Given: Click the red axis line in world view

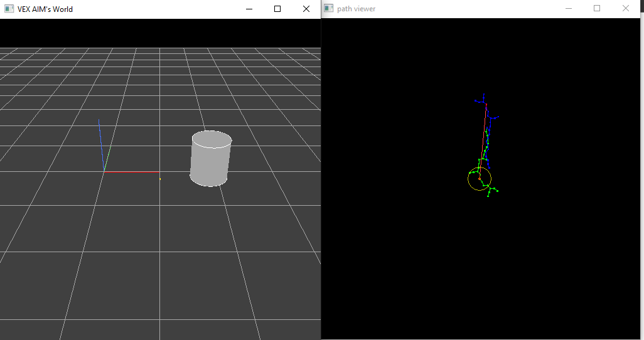Looking at the screenshot, I should (x=131, y=171).
